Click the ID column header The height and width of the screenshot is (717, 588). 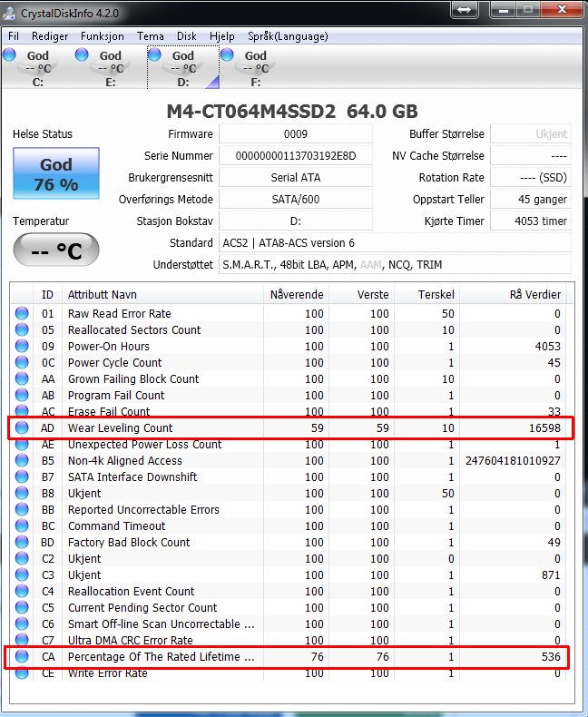pyautogui.click(x=47, y=294)
